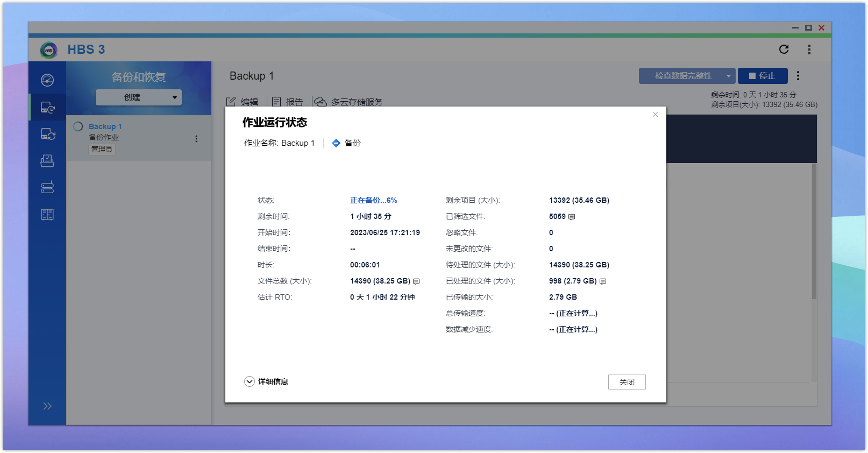Open the HBS 3 header more-options menu
The image size is (868, 453).
point(809,49)
